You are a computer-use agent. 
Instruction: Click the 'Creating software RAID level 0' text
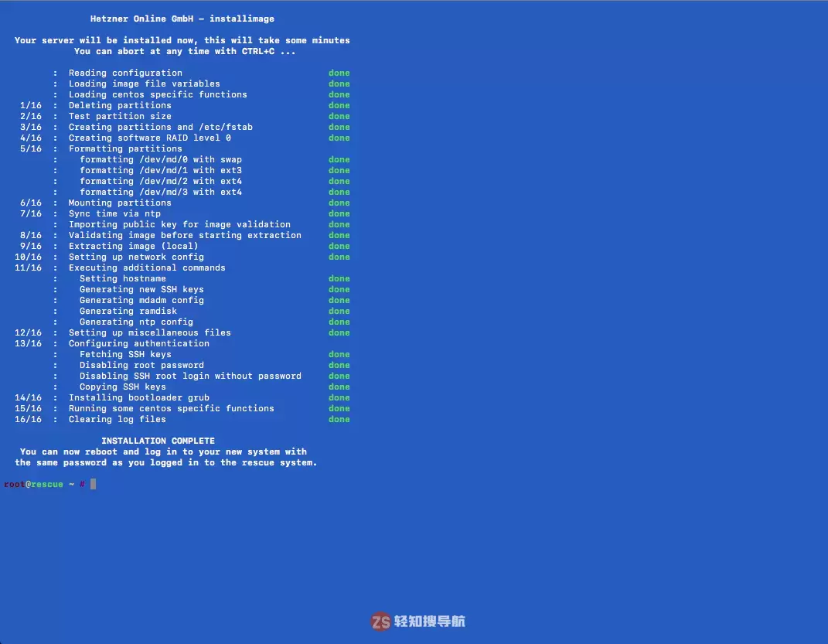point(149,138)
